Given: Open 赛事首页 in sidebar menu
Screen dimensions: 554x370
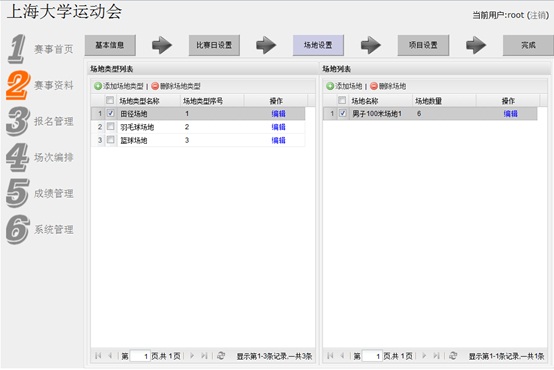Looking at the screenshot, I should pos(54,49).
